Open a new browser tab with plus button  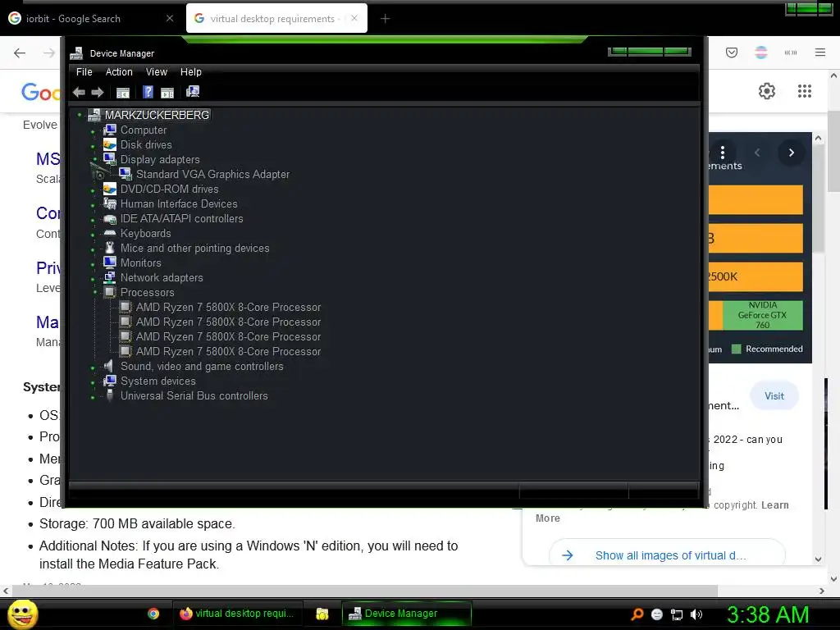point(386,19)
